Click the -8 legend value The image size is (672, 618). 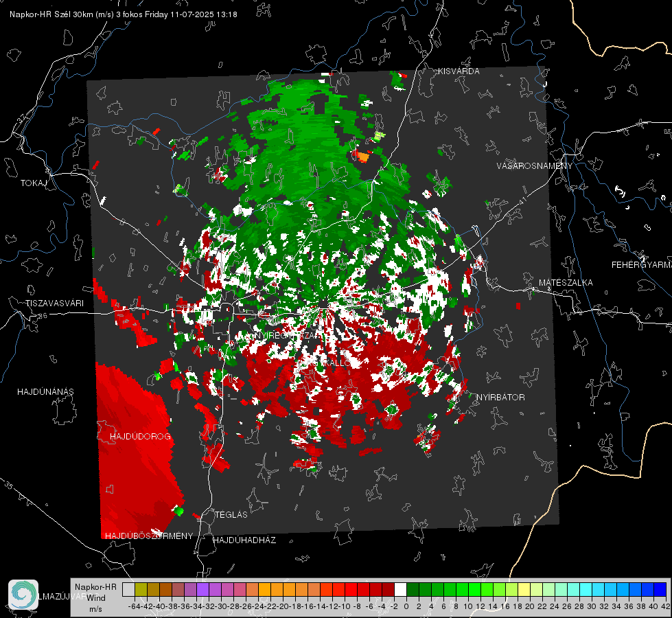click(357, 606)
